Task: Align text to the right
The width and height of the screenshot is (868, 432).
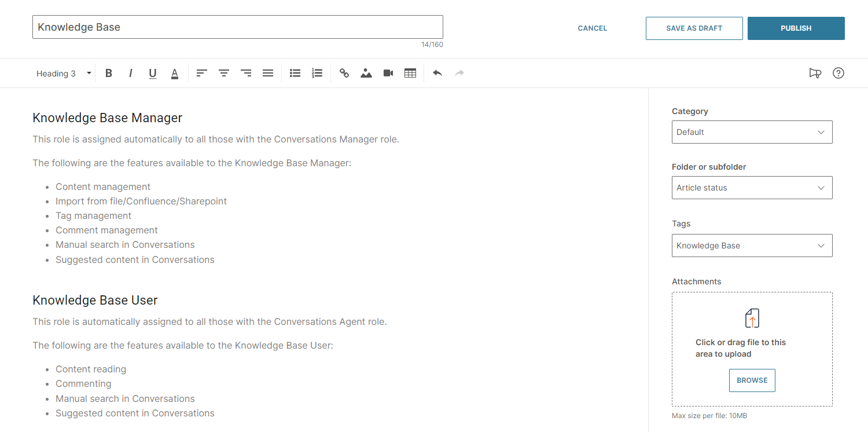Action: coord(246,74)
